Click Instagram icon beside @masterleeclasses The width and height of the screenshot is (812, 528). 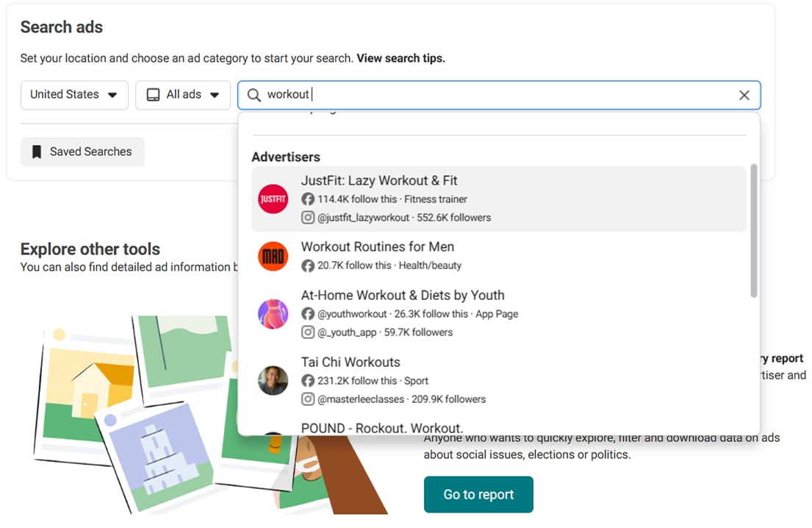coord(308,399)
